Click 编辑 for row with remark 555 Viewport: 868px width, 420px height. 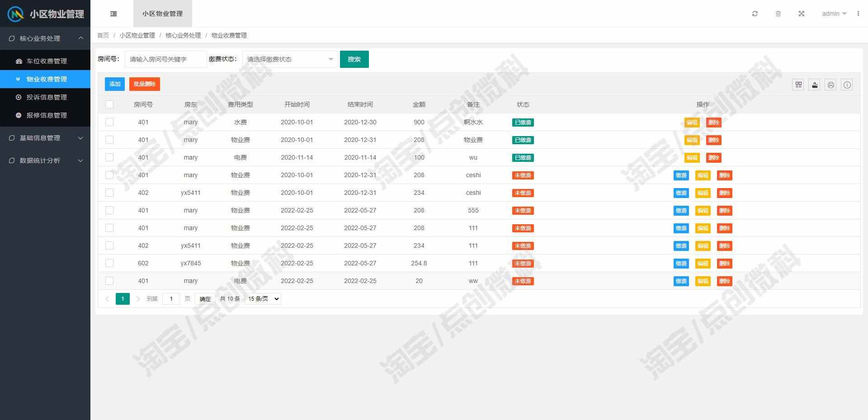(703, 211)
